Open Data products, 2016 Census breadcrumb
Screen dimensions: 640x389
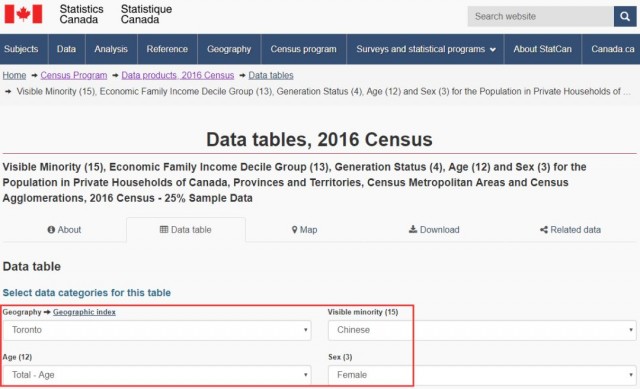point(178,76)
